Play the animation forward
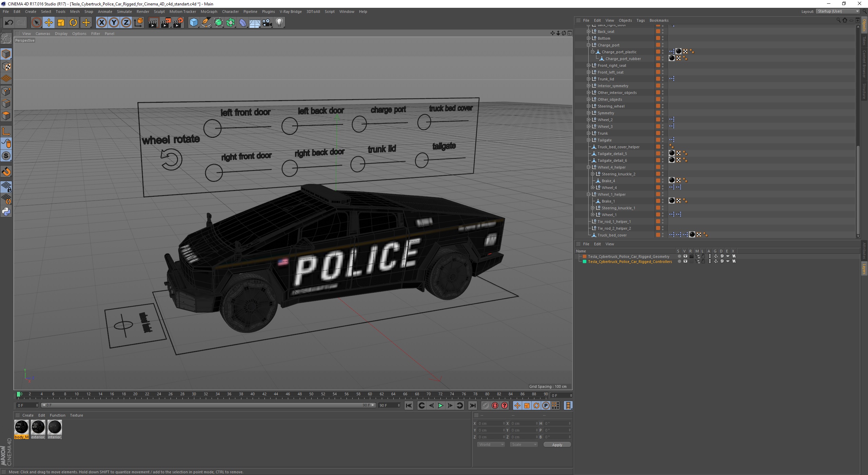 (440, 405)
